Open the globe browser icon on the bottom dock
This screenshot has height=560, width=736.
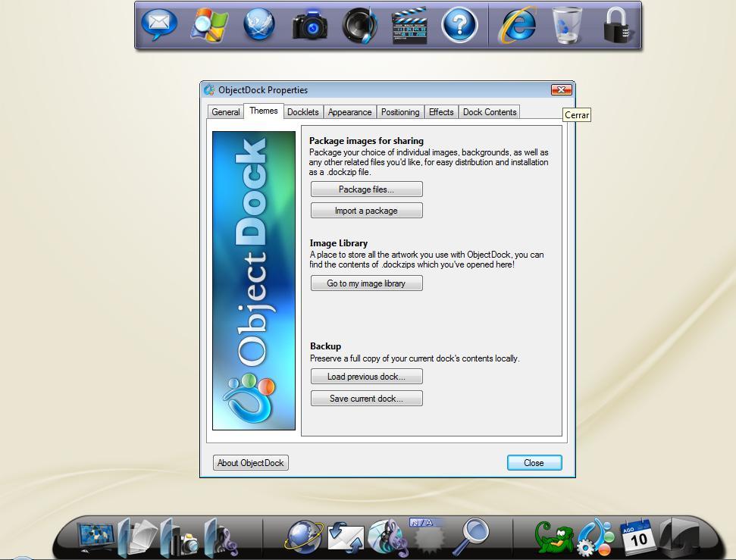302,537
